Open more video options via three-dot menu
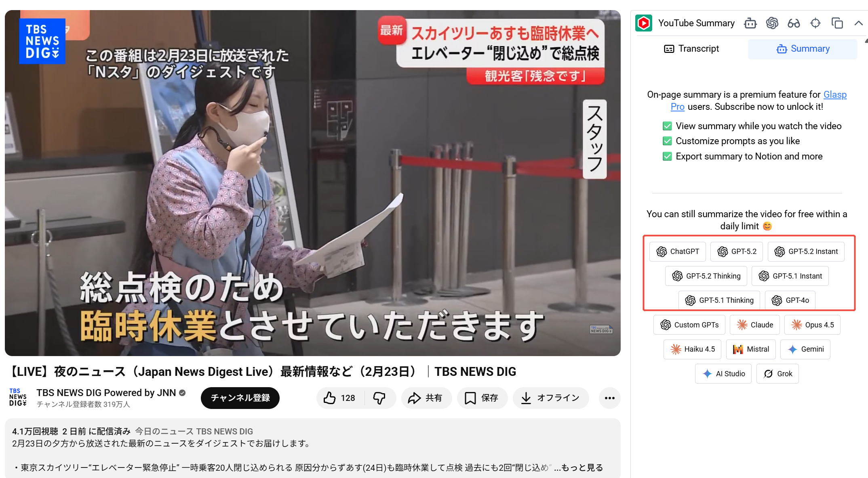The height and width of the screenshot is (478, 868). click(x=609, y=398)
